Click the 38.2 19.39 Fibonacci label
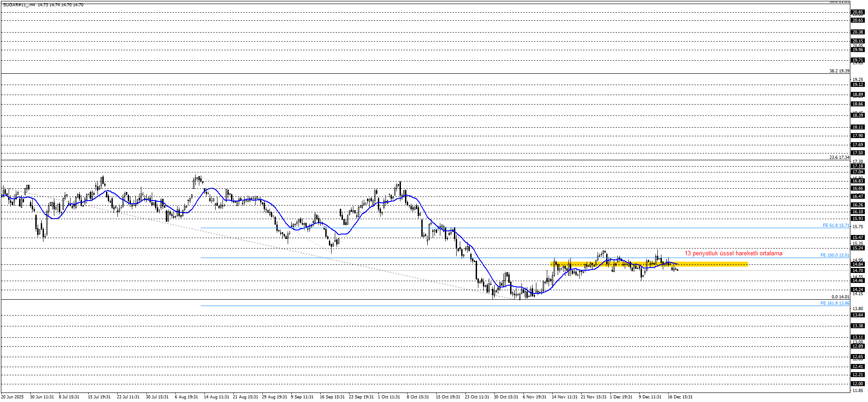The height and width of the screenshot is (402, 868). tap(839, 71)
